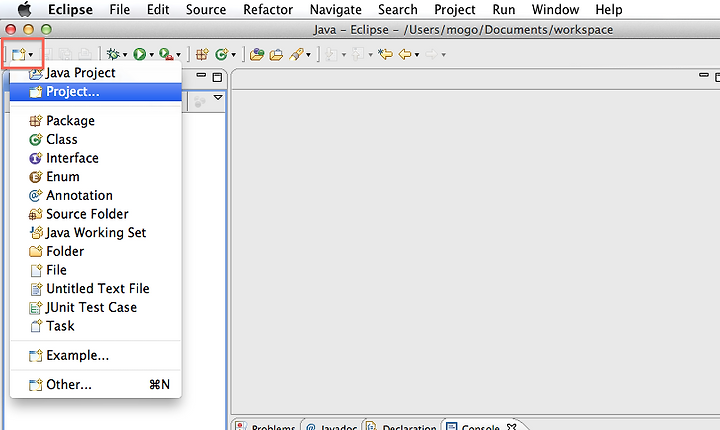Open the Run menu in menu bar

pyautogui.click(x=504, y=9)
